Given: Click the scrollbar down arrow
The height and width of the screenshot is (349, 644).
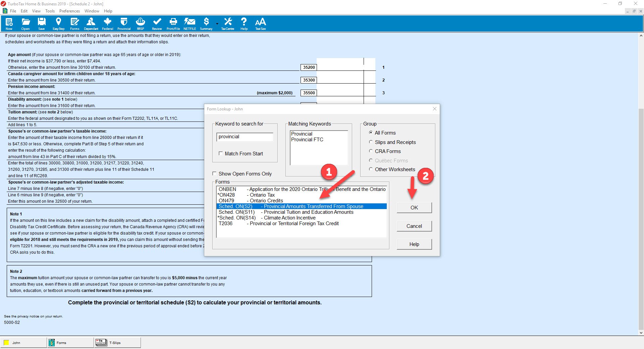Looking at the screenshot, I should point(641,333).
